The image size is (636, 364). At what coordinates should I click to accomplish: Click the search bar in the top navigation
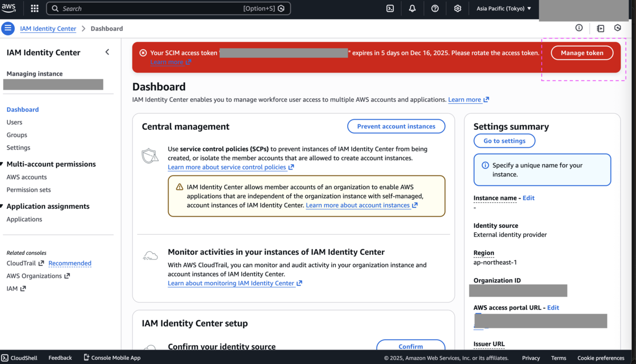point(169,8)
